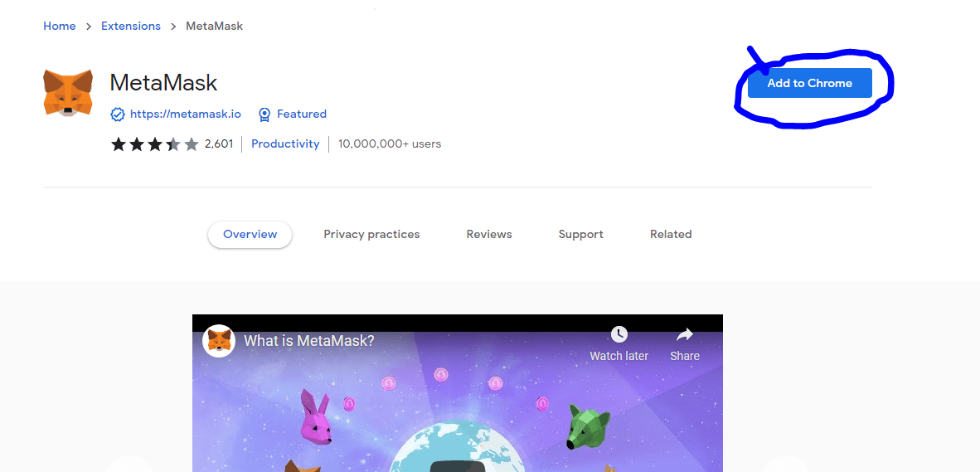The height and width of the screenshot is (472, 980).
Task: Click the MetaMask fox logo icon
Action: click(x=68, y=93)
